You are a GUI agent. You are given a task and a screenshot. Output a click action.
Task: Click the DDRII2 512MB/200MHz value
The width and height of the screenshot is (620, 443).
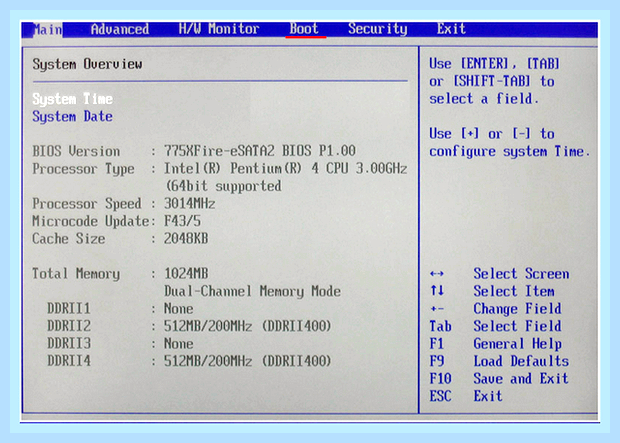248,326
